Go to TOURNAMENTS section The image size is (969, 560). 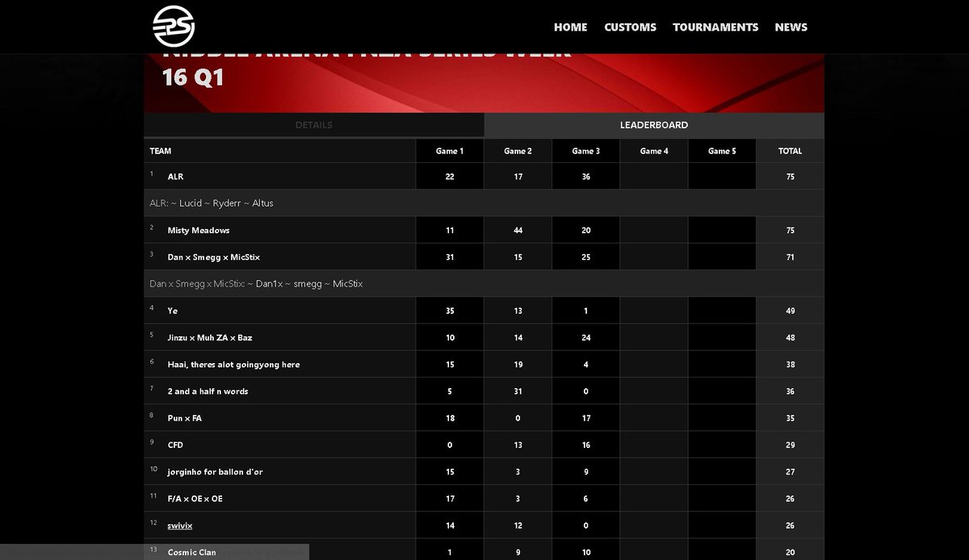point(715,27)
